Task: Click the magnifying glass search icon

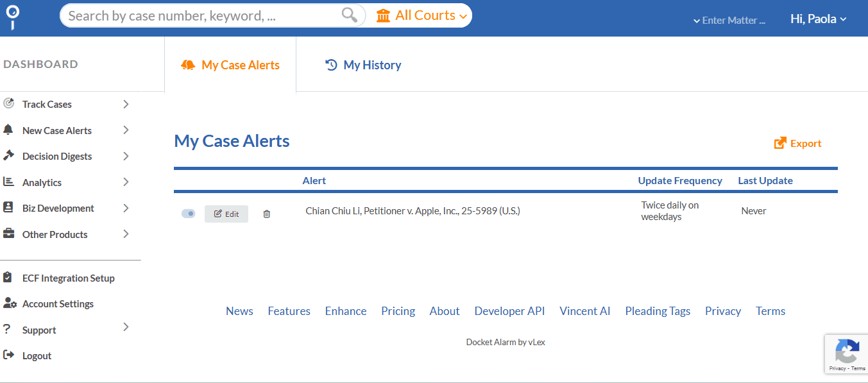Action: (x=349, y=15)
